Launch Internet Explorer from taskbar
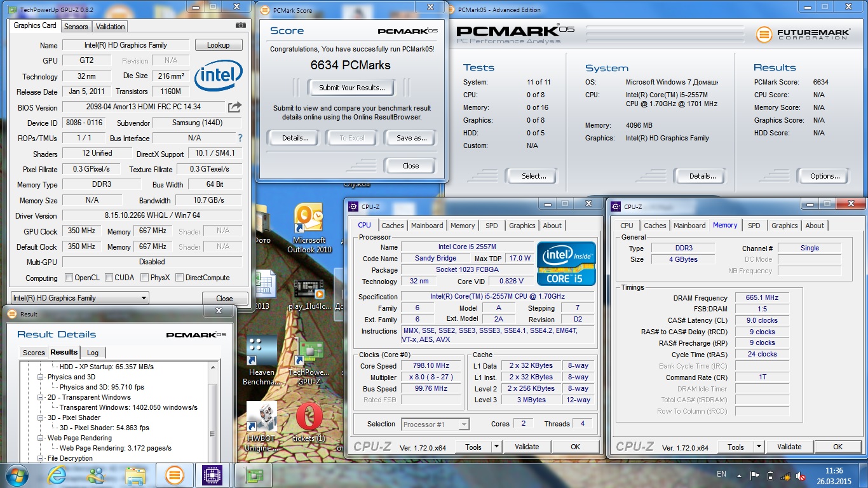 coord(58,475)
